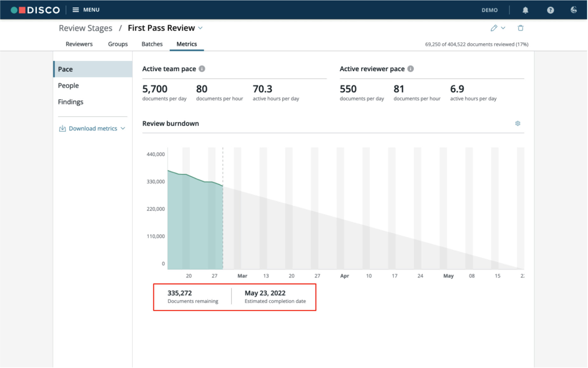Click Active team pace info icon
588x368 pixels.
pyautogui.click(x=202, y=69)
